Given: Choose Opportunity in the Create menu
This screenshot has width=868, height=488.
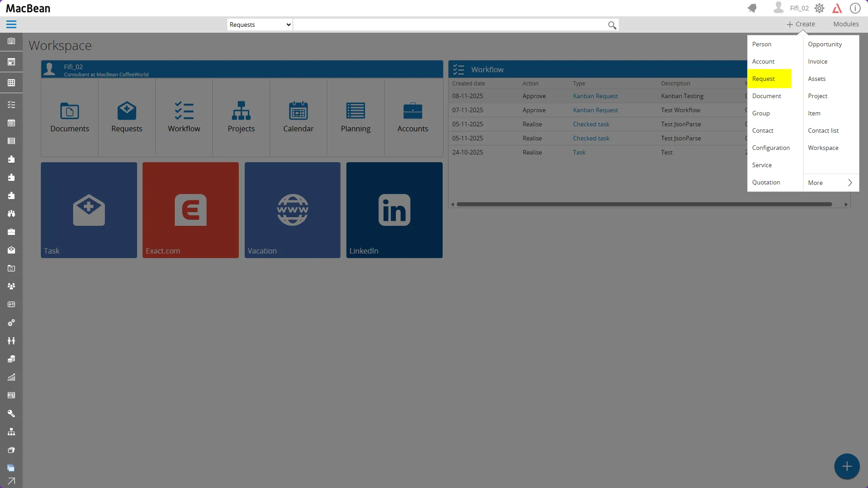Looking at the screenshot, I should point(825,44).
